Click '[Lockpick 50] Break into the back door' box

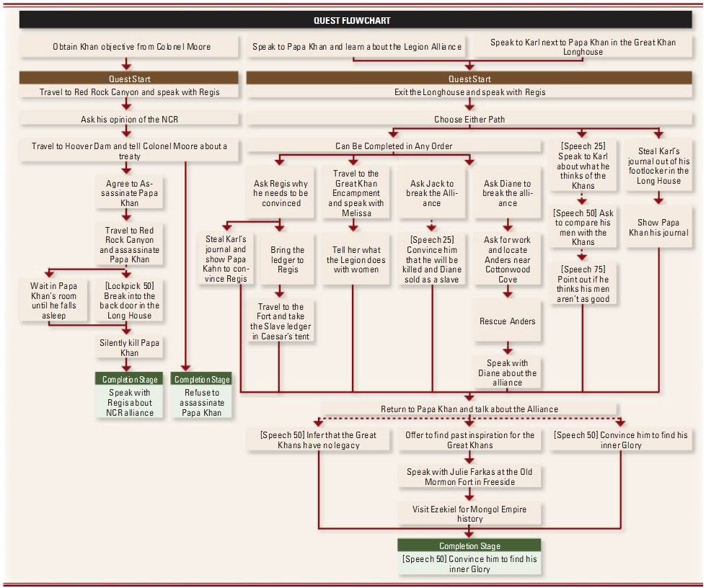[x=129, y=300]
